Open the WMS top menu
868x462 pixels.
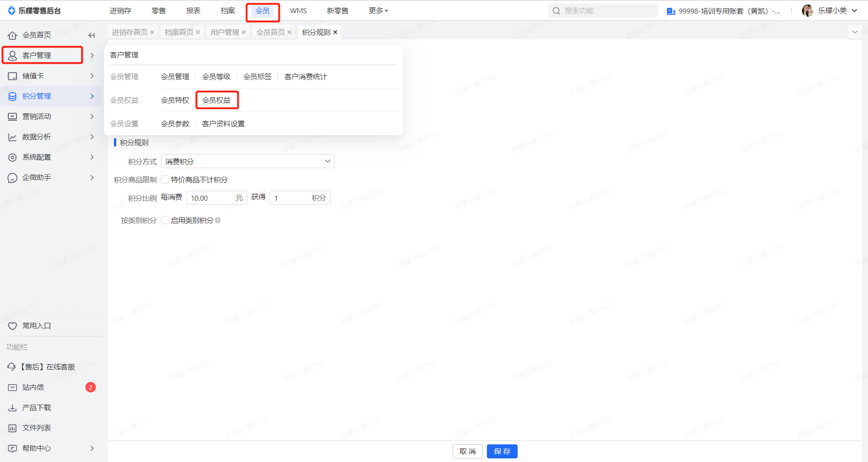click(298, 10)
